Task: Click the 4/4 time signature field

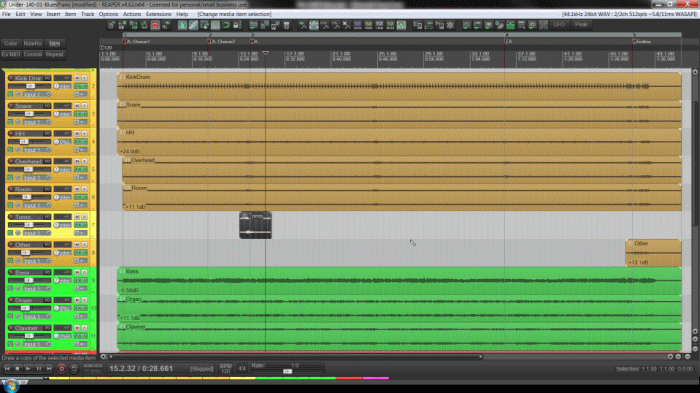Action: 242,368
